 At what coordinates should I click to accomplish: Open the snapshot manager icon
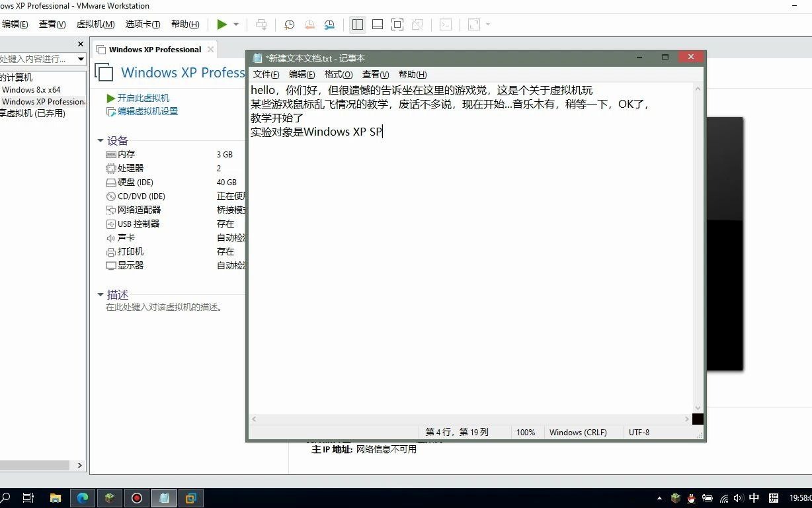(x=329, y=24)
